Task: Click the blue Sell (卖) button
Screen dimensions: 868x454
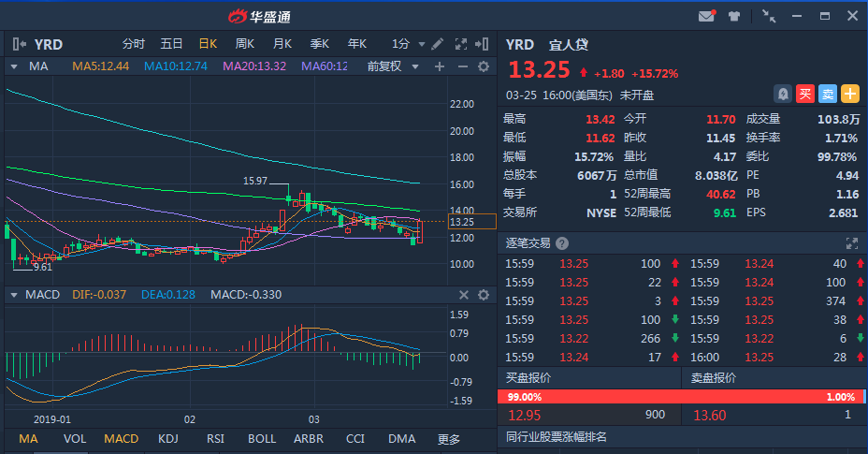Action: point(827,94)
